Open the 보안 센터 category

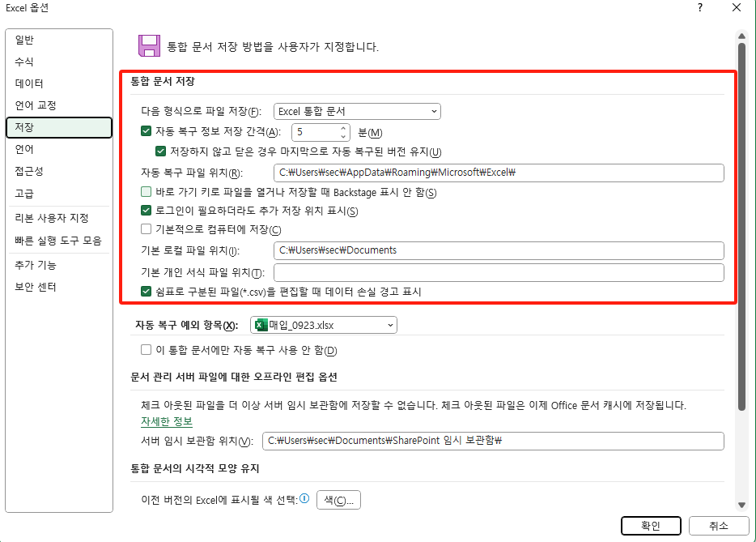point(59,287)
